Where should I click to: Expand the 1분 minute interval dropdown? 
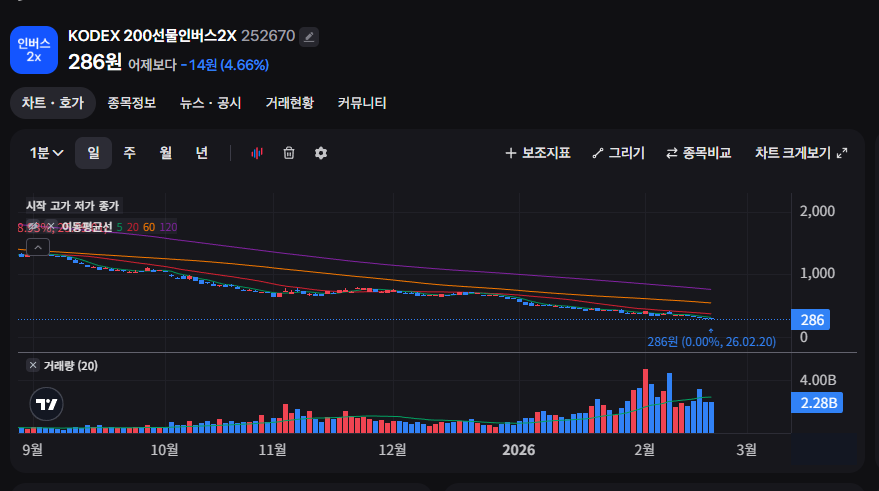point(47,153)
